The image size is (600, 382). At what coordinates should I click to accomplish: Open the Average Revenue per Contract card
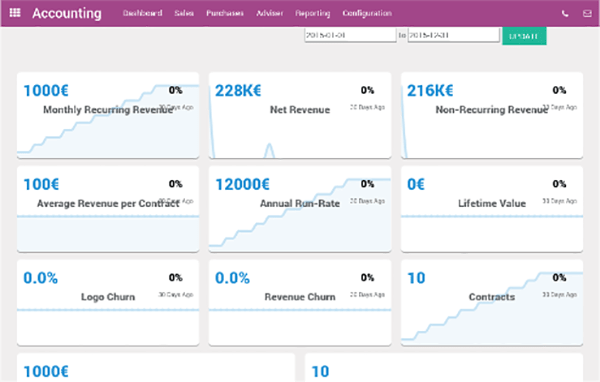pyautogui.click(x=108, y=209)
